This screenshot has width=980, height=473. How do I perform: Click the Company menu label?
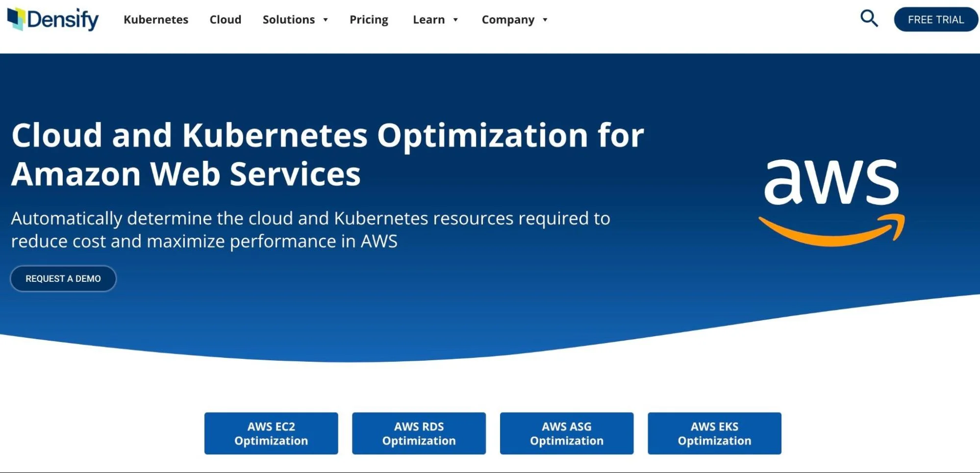508,20
